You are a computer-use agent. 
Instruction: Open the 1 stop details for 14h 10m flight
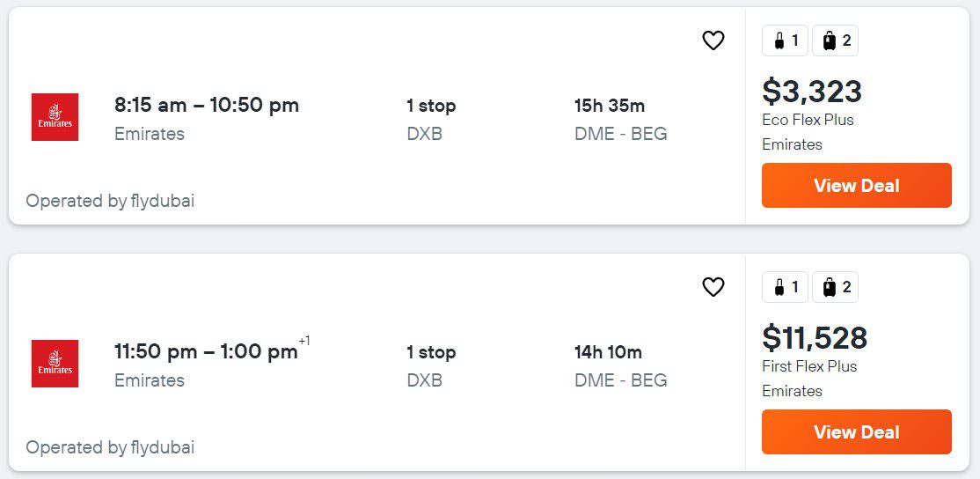point(431,352)
